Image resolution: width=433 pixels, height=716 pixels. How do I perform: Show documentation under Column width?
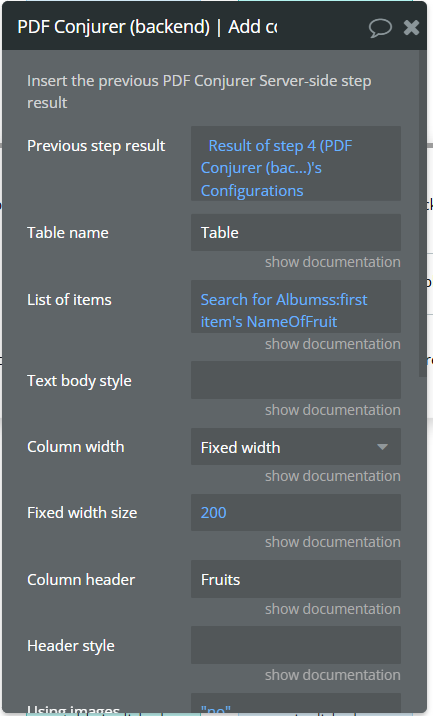point(333,476)
